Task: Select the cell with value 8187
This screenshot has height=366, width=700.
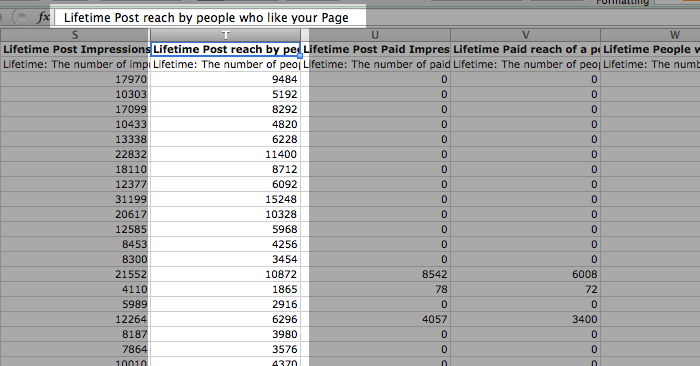Action: (x=75, y=334)
